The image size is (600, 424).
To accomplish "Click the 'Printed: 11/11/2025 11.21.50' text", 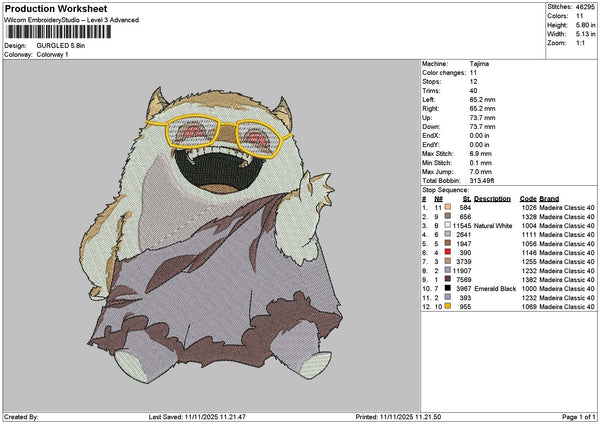I will coord(398,417).
